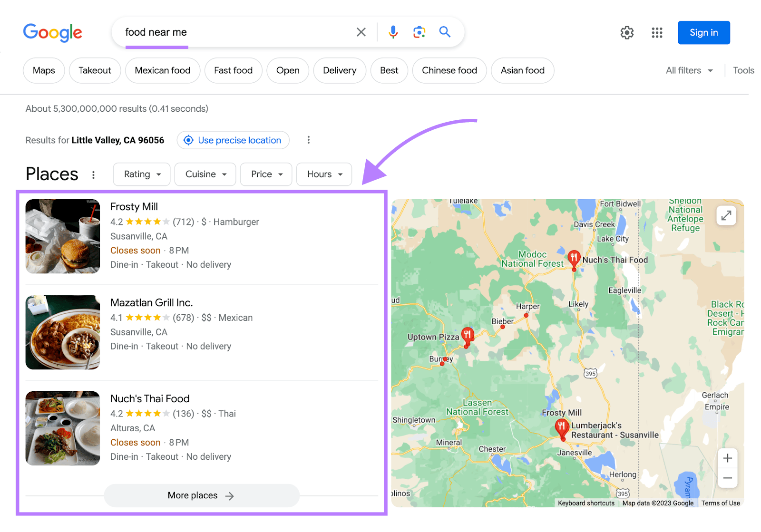Click the magnifying glass search icon
The image size is (761, 532).
click(x=445, y=32)
